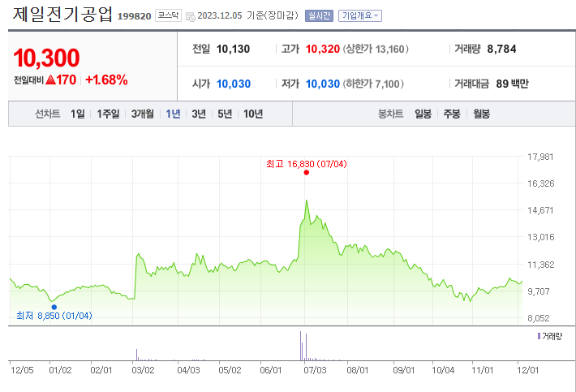576x392 pixels.
Task: Click the 고가 10,320 value
Action: tap(323, 49)
